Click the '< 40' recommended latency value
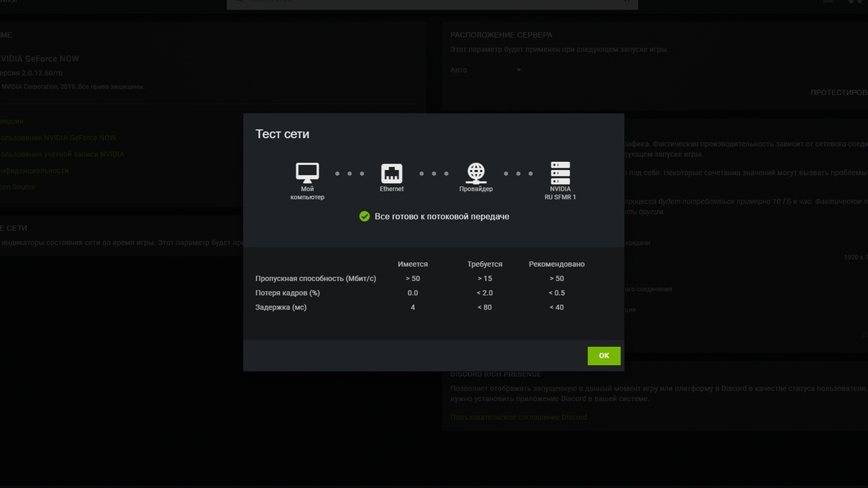Image resolution: width=868 pixels, height=488 pixels. pos(556,307)
